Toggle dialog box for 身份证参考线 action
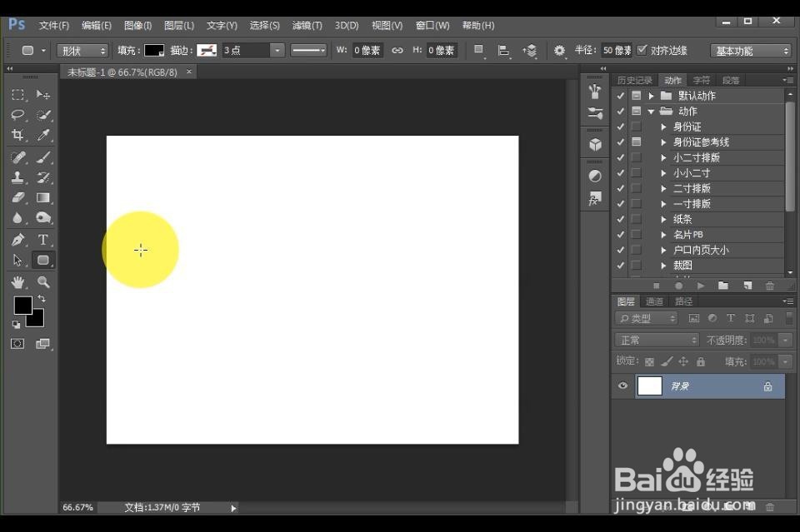 point(636,142)
